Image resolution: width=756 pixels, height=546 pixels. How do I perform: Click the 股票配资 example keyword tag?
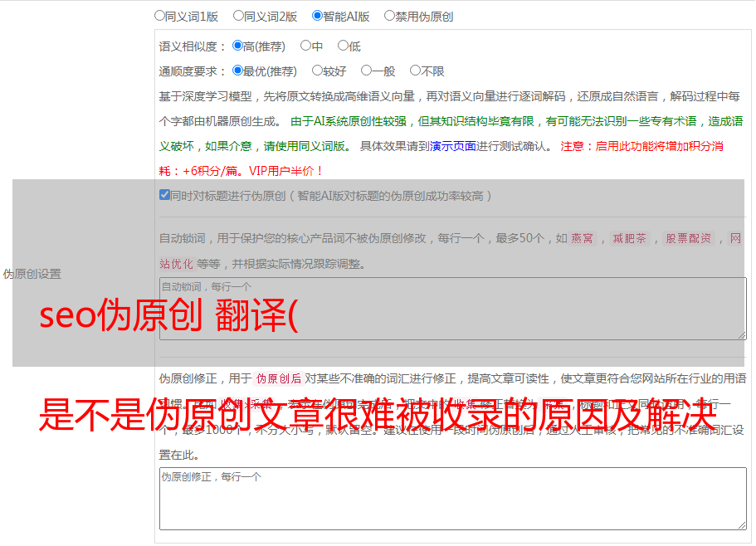click(x=689, y=238)
